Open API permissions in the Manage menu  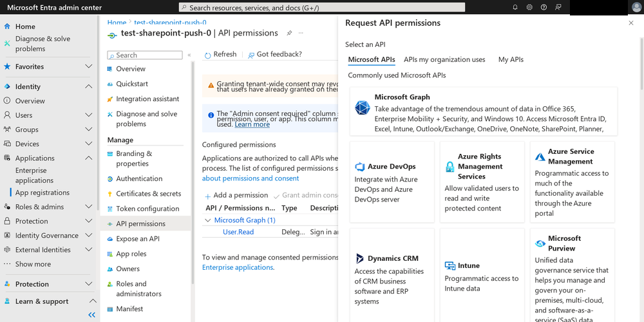[146, 224]
